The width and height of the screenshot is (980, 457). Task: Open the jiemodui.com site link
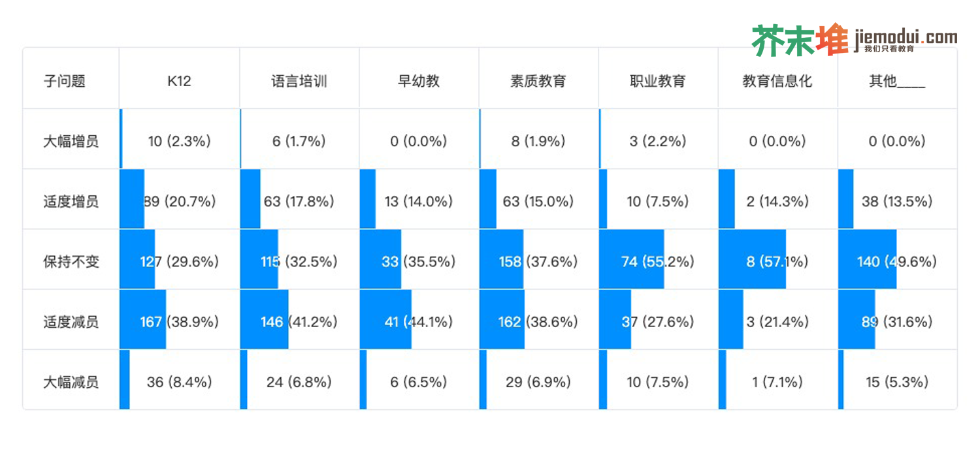[x=905, y=39]
